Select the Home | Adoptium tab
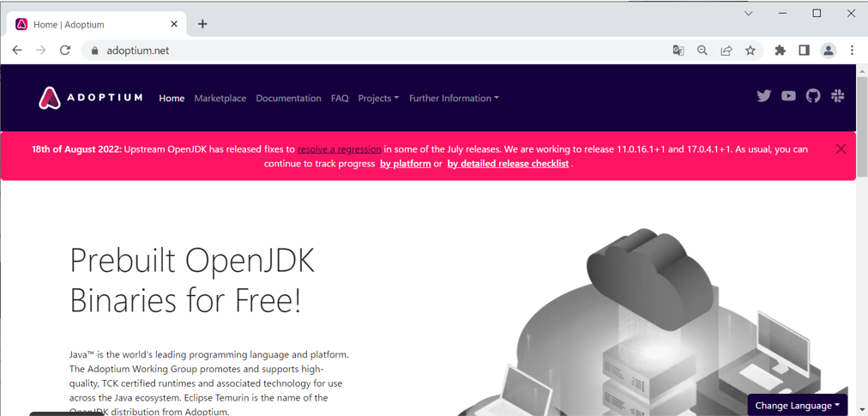Screen dimensions: 868x416 pos(97,24)
